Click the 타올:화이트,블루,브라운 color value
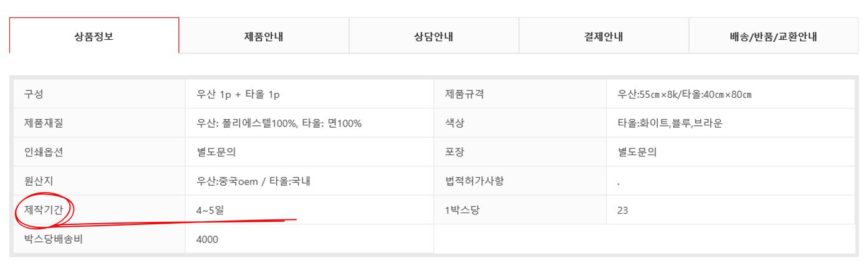 tap(670, 123)
